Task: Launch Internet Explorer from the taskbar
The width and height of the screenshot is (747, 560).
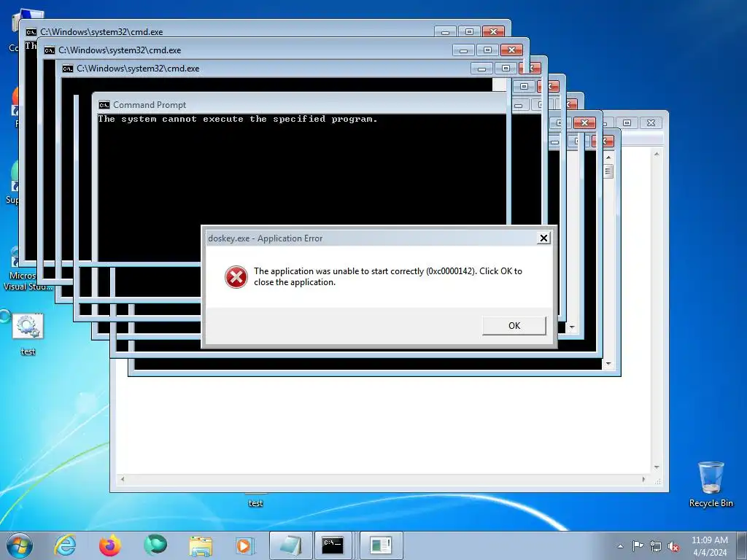Action: pyautogui.click(x=65, y=545)
